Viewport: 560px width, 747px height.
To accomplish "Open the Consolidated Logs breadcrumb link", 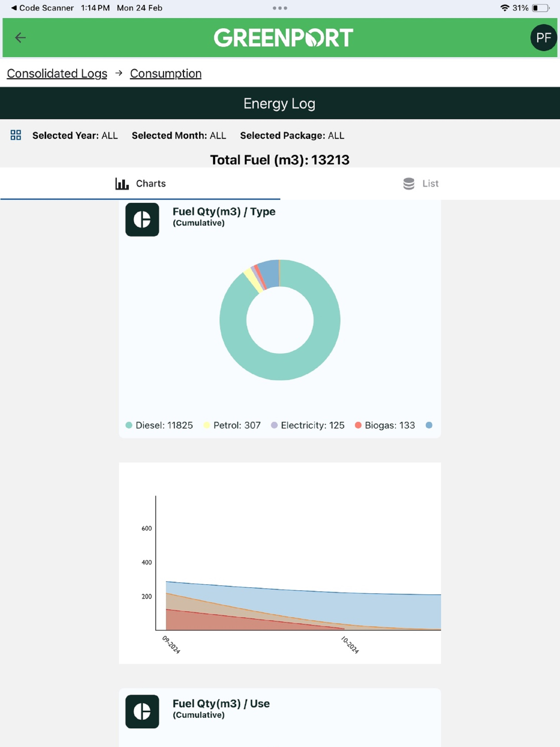I will click(x=57, y=73).
